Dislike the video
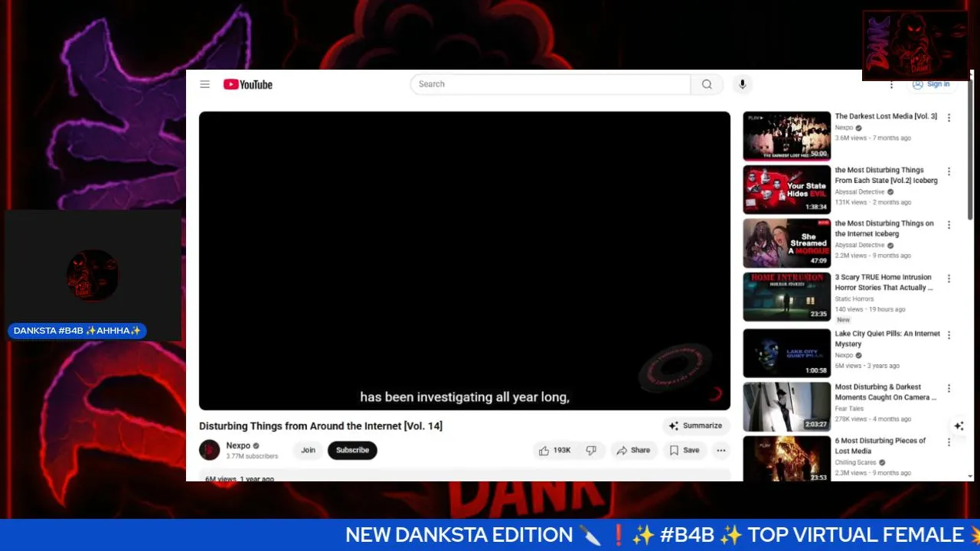 coord(591,450)
